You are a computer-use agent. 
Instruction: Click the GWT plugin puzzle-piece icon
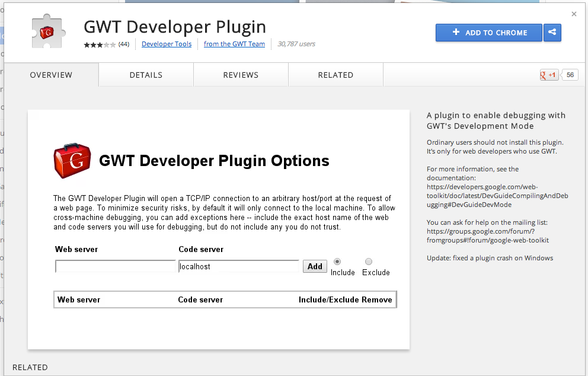pos(48,31)
